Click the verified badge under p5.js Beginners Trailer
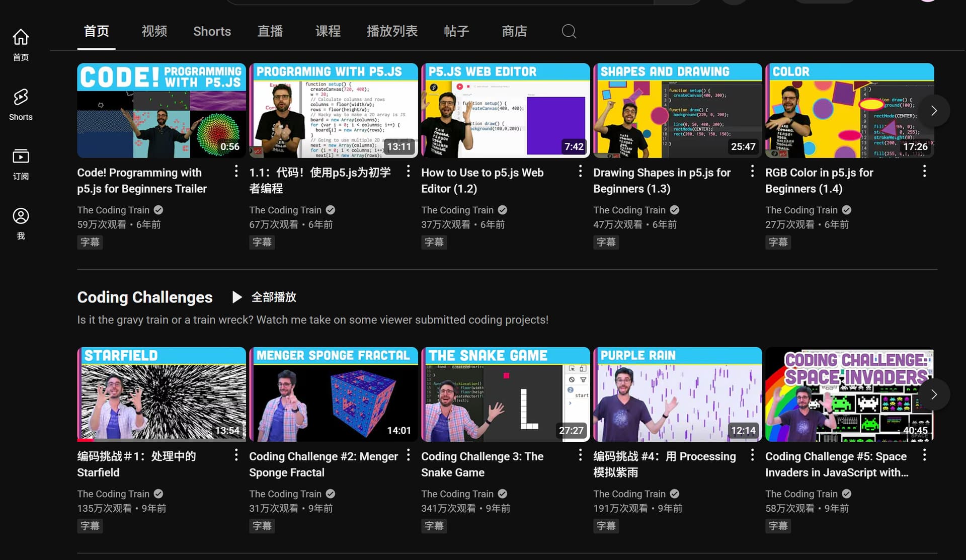Screen dimensions: 966x560 tap(158, 210)
